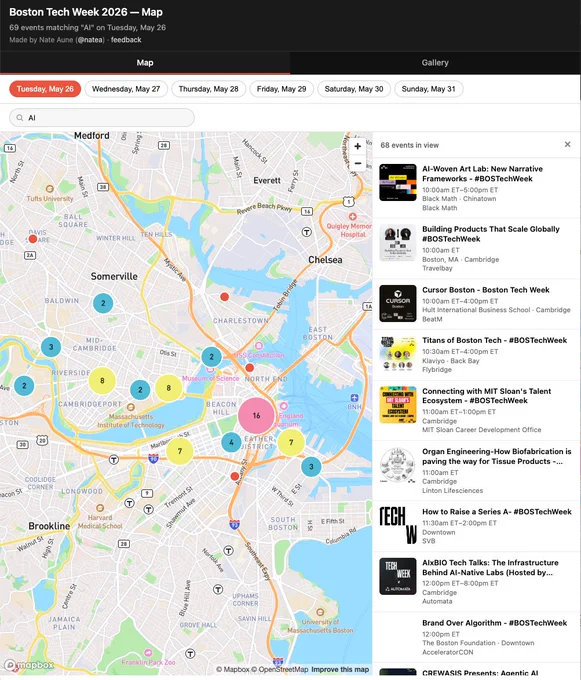Open AI-Woven Art Lab event title
Image resolution: width=581 pixels, height=680 pixels.
pyautogui.click(x=482, y=173)
